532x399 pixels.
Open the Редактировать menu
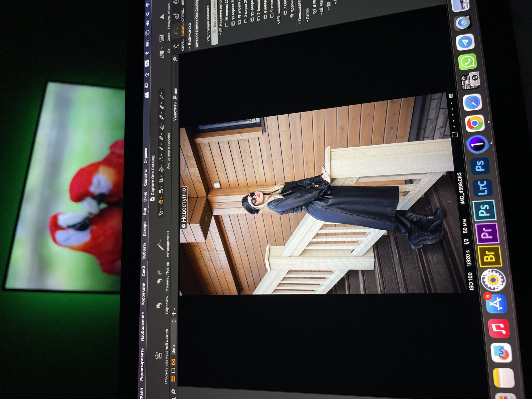pyautogui.click(x=142, y=364)
